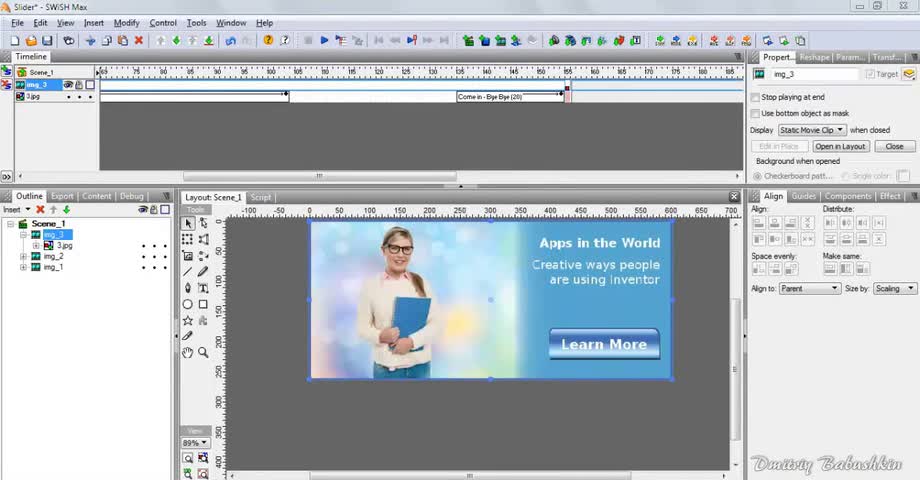Click the Open in Layout button

click(840, 146)
